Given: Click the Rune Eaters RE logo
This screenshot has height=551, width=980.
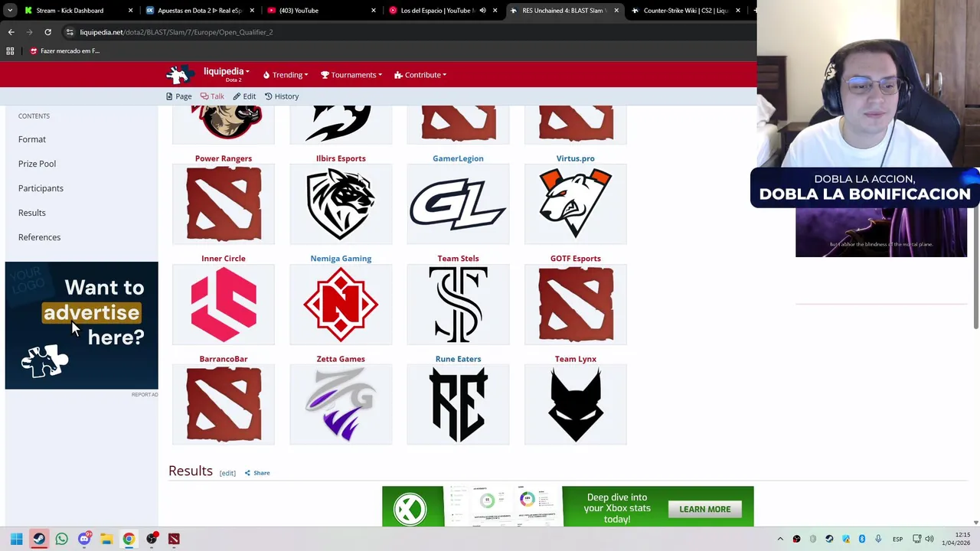Looking at the screenshot, I should 458,405.
